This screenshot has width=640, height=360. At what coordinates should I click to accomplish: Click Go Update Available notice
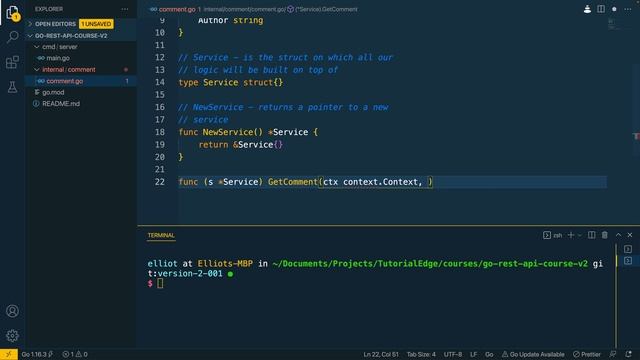coord(533,354)
